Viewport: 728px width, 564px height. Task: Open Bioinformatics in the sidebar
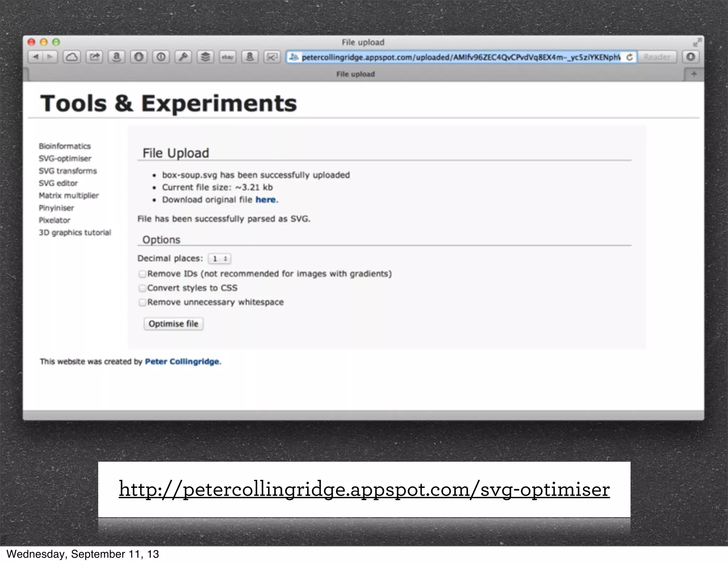point(65,146)
